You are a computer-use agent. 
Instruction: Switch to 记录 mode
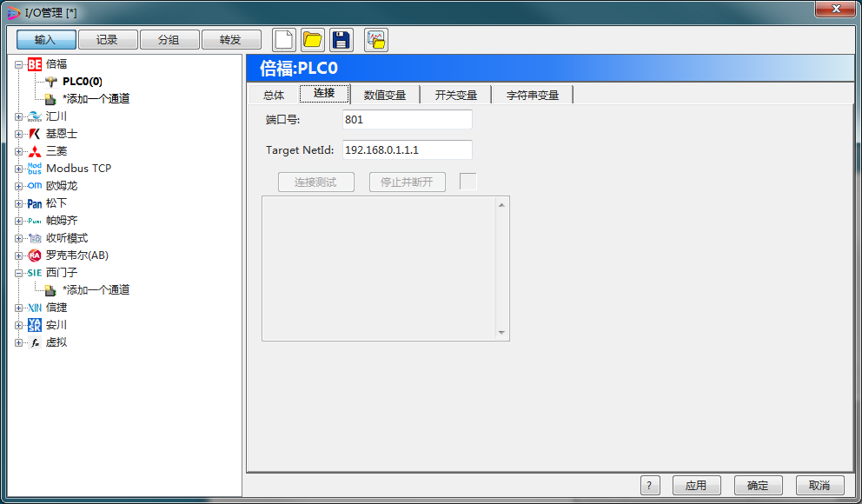pyautogui.click(x=108, y=40)
